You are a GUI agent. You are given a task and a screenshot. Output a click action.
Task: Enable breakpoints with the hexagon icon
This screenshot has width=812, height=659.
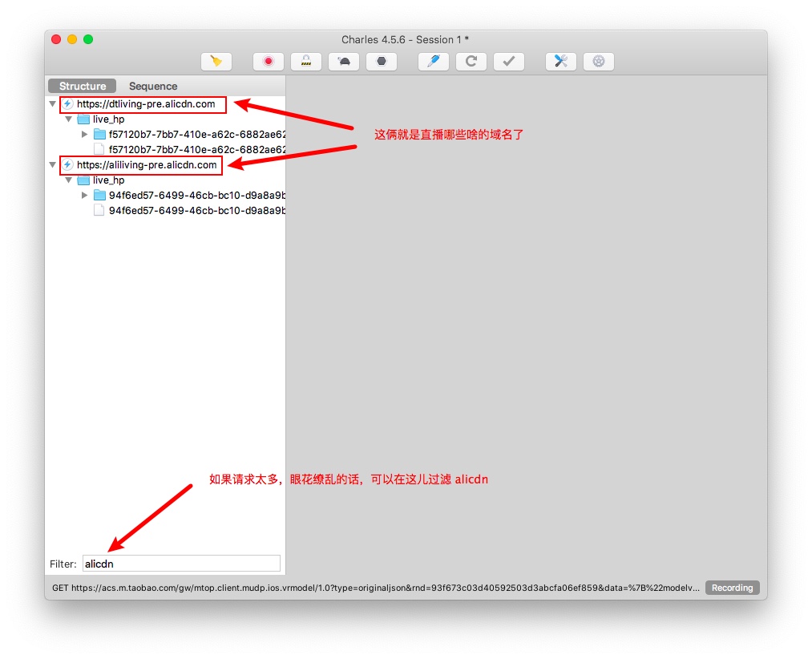coord(382,61)
